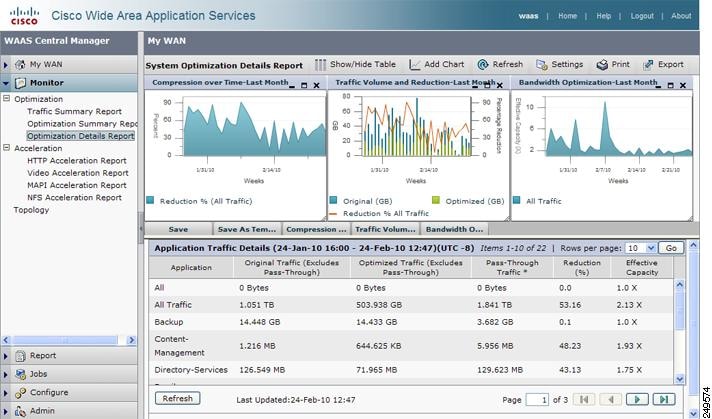
Task: Open report Settings
Action: pos(559,65)
